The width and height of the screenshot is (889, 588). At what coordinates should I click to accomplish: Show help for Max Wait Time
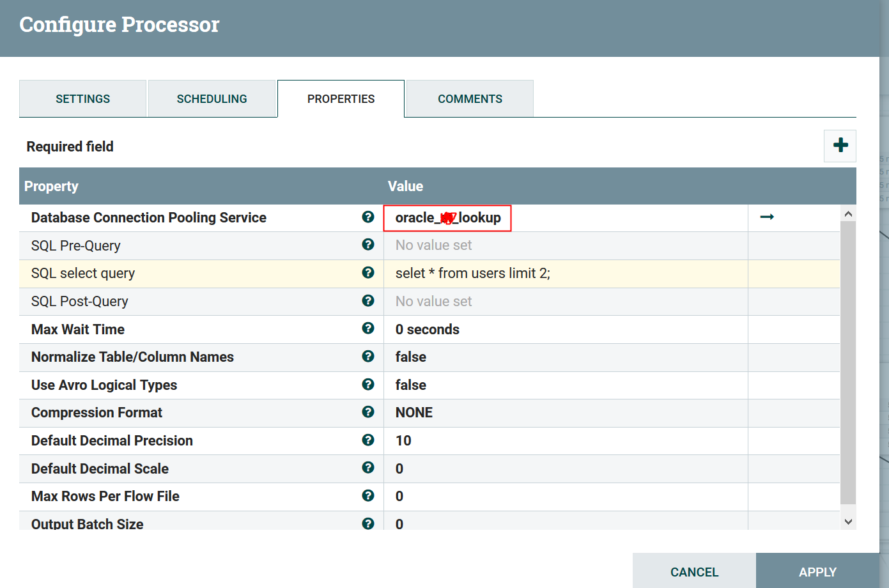tap(368, 329)
